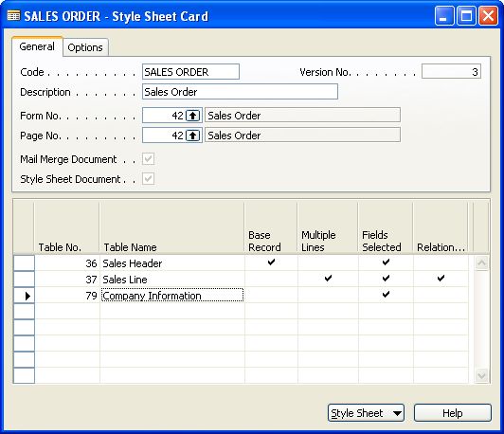Screen dimensions: 504x434
Task: Click the Table No. column header
Action: click(x=66, y=227)
